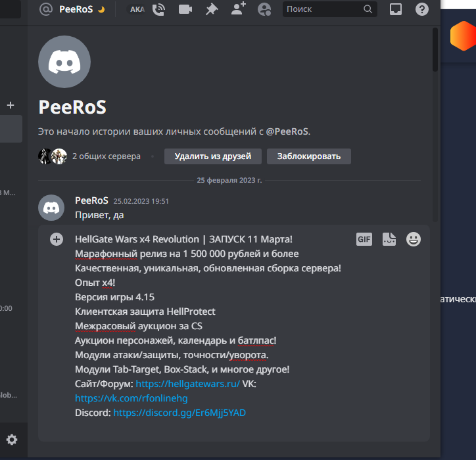
Task: Click PeeRoS avatar beside the message
Action: pos(51,208)
